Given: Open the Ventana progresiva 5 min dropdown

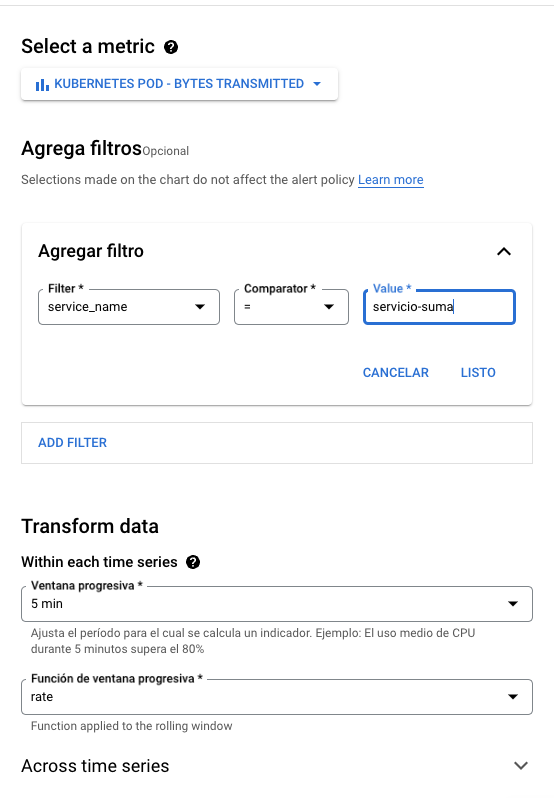Looking at the screenshot, I should coord(277,604).
